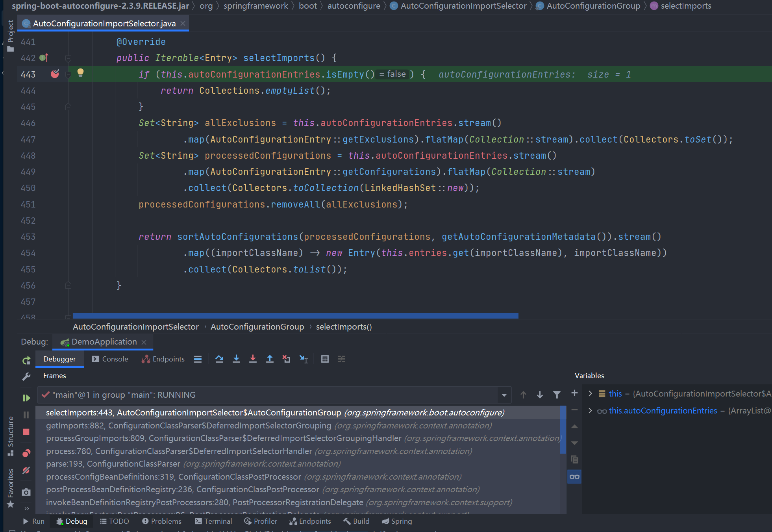Close AutoConfigurationImportSelector.java editor tab

coord(183,24)
